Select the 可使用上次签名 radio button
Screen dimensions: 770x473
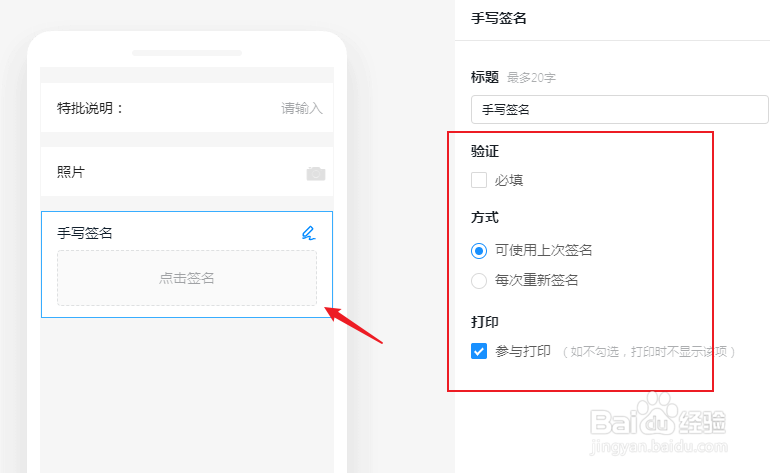(x=479, y=250)
